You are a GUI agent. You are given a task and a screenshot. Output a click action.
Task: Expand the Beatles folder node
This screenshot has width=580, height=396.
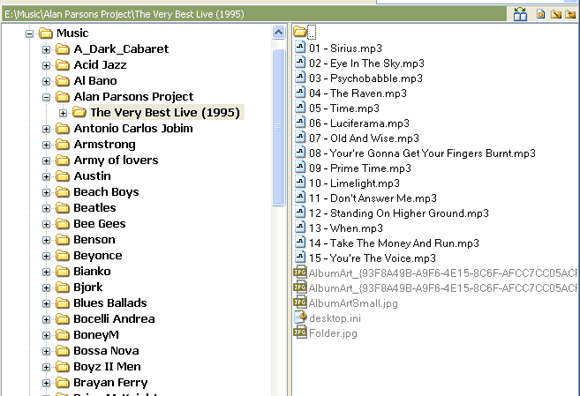click(x=46, y=209)
